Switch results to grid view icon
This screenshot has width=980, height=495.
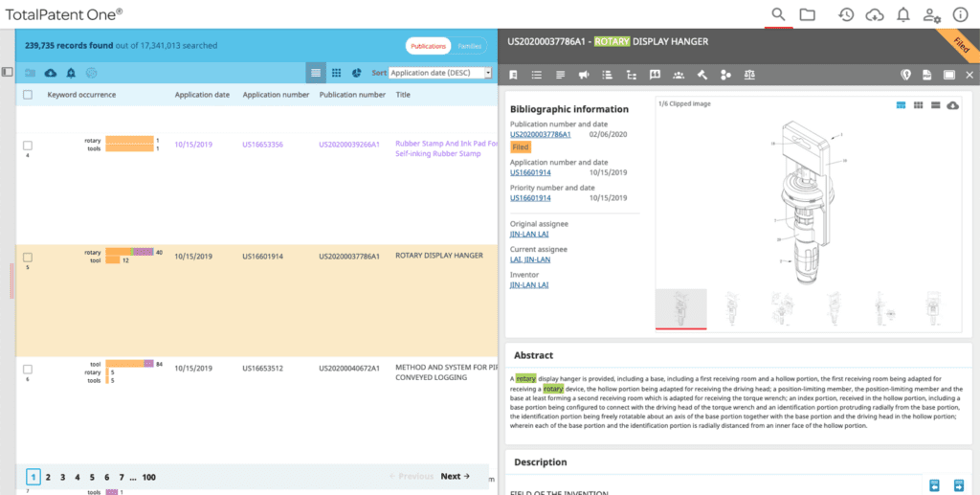[x=336, y=73]
